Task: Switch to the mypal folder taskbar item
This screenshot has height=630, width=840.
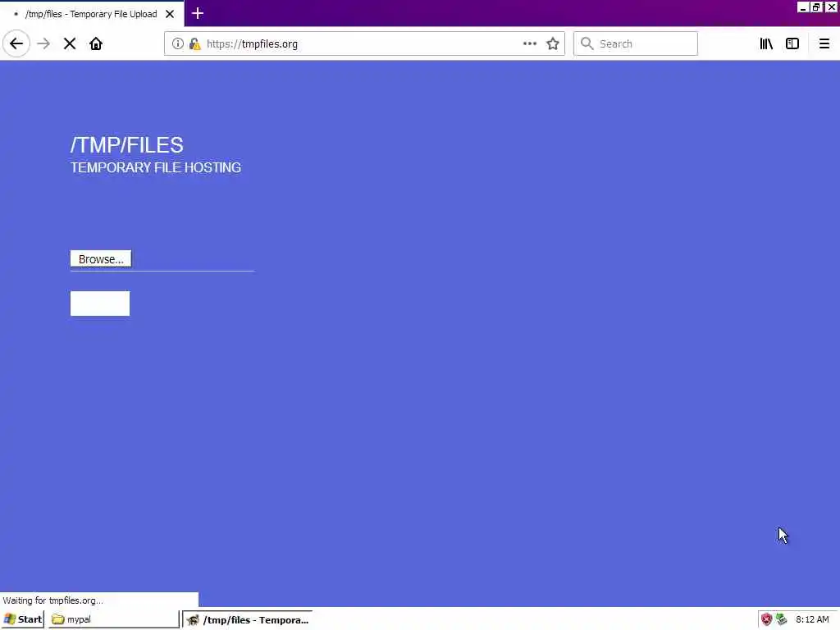Action: coord(114,619)
